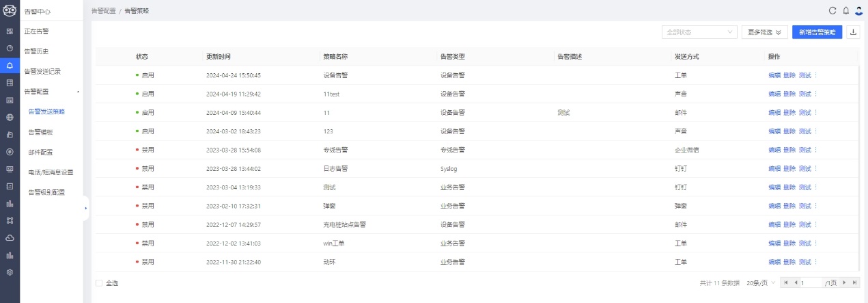Go to the first page arrow in pagination
This screenshot has height=303, width=868.
(785, 282)
